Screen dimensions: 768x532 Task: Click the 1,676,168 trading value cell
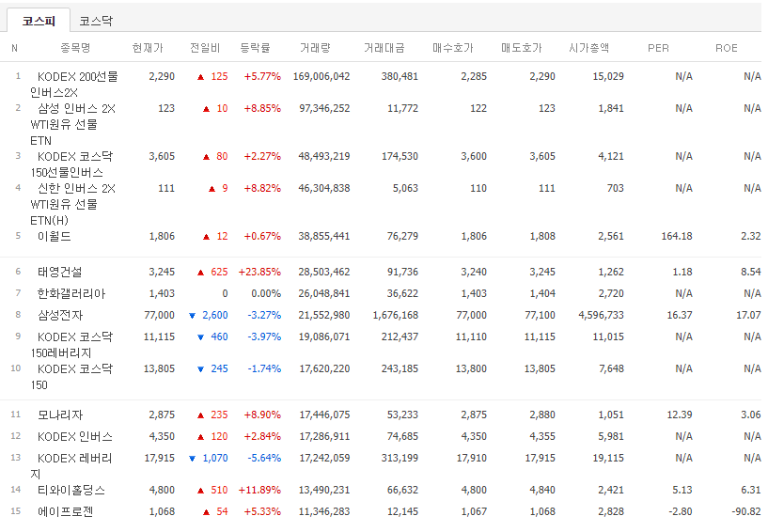tap(395, 315)
